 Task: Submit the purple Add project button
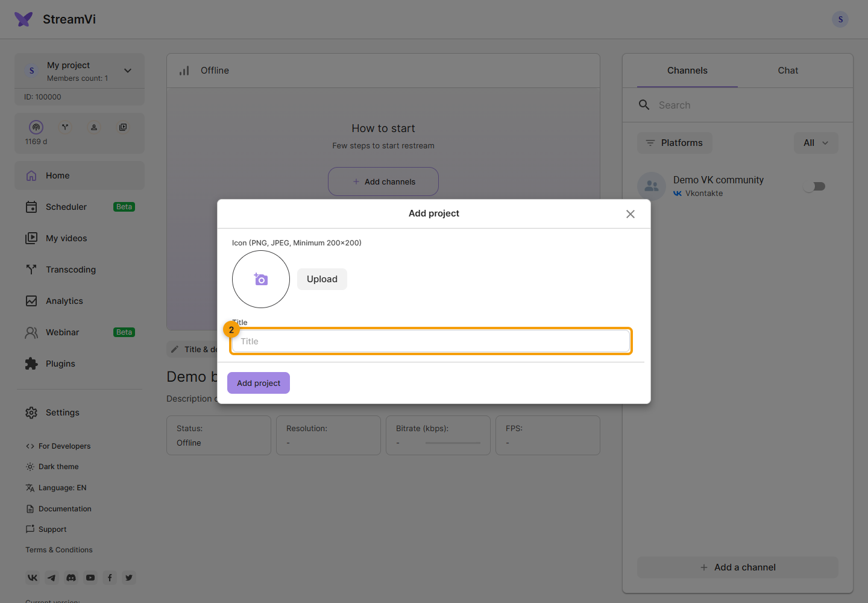[259, 383]
